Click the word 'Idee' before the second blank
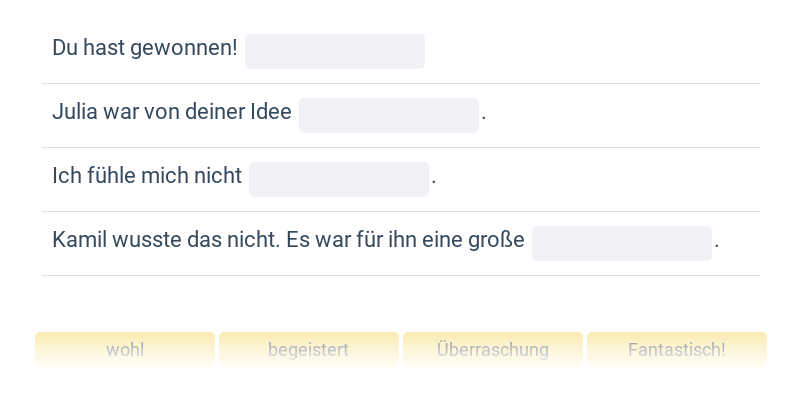Image resolution: width=800 pixels, height=400 pixels. (270, 112)
